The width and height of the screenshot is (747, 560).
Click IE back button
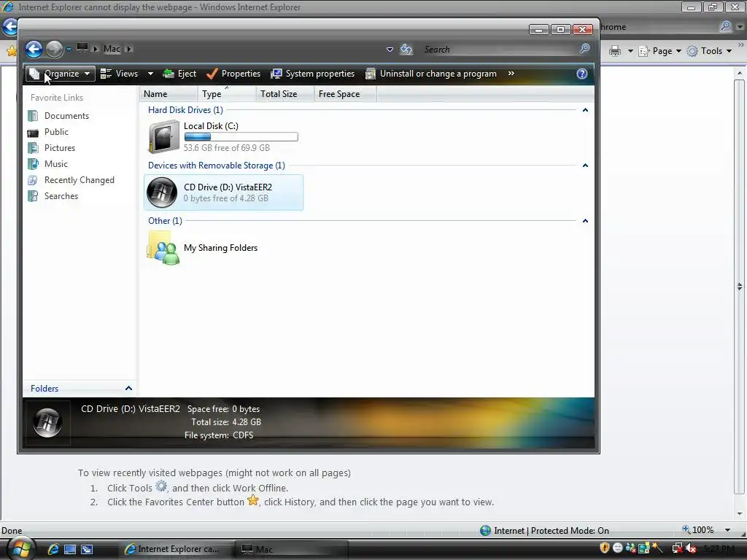coord(9,27)
